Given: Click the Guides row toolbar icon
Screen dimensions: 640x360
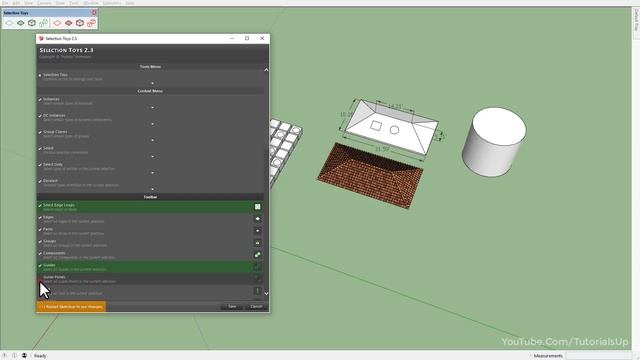Looking at the screenshot, I should click(258, 267).
